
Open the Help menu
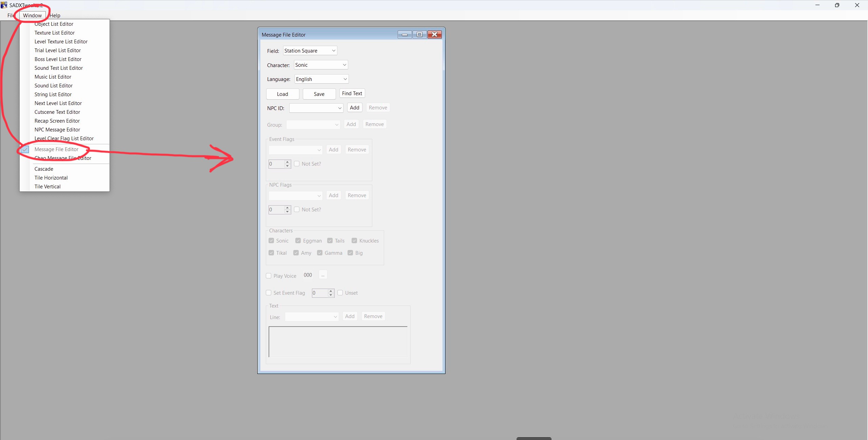click(55, 15)
